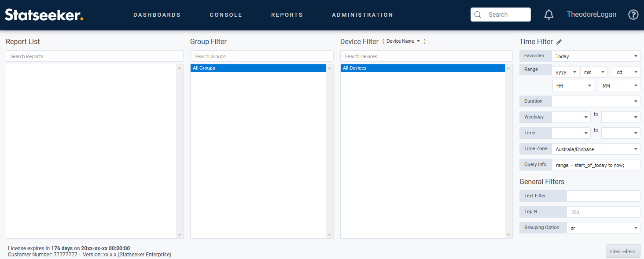Open the Time Zone dropdown
Viewport: 644px width, 259px height.
[x=596, y=149]
